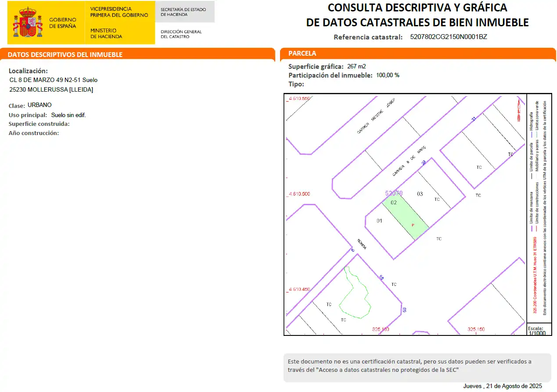Click the green outlined zone on the map
This screenshot has width=557, height=392.
(355, 292)
